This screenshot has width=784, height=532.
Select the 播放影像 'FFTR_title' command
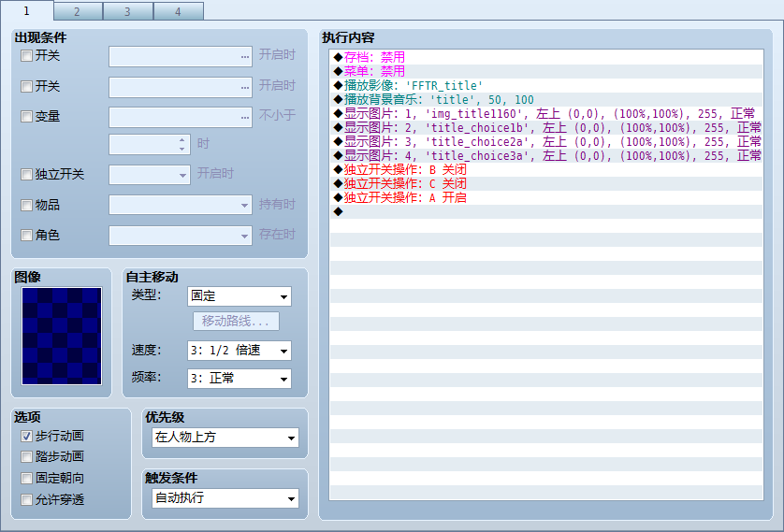546,85
